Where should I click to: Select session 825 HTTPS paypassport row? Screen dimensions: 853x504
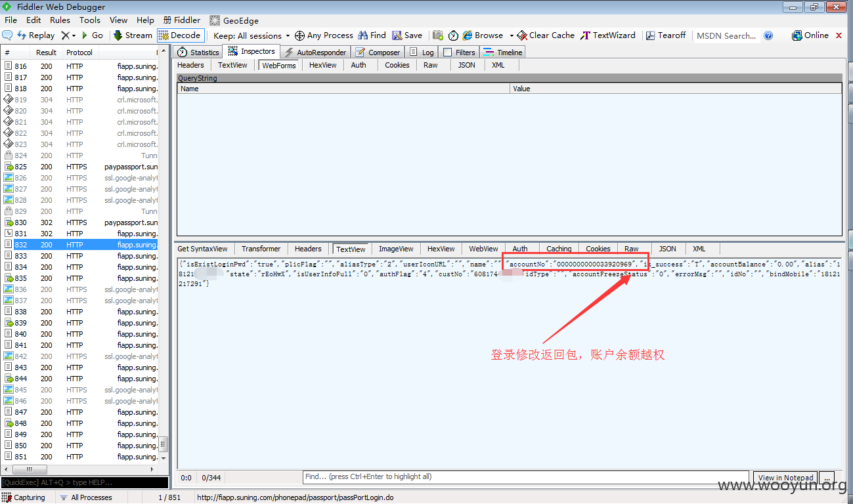click(x=79, y=167)
